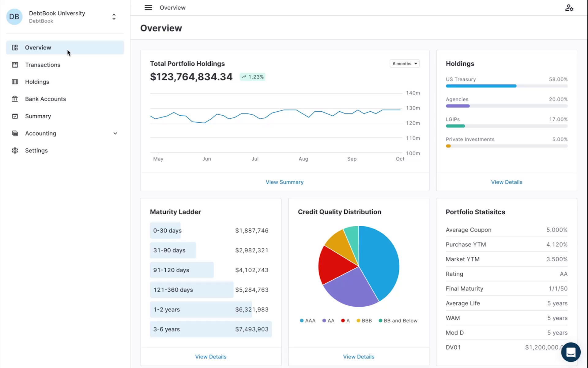Screen dimensions: 588x368
Task: Select the Overview dashboard icon
Action: click(x=15, y=48)
